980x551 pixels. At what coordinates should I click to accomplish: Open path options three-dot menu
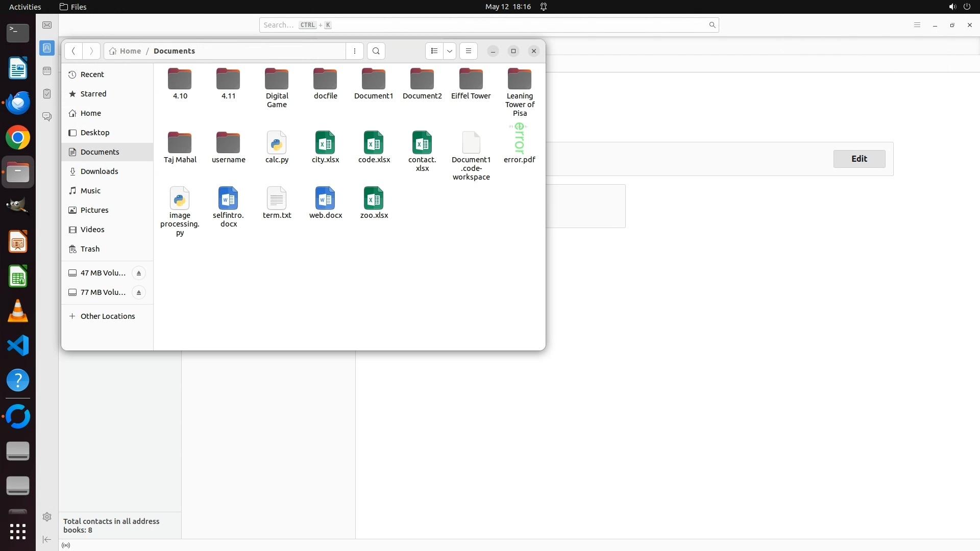pos(355,51)
